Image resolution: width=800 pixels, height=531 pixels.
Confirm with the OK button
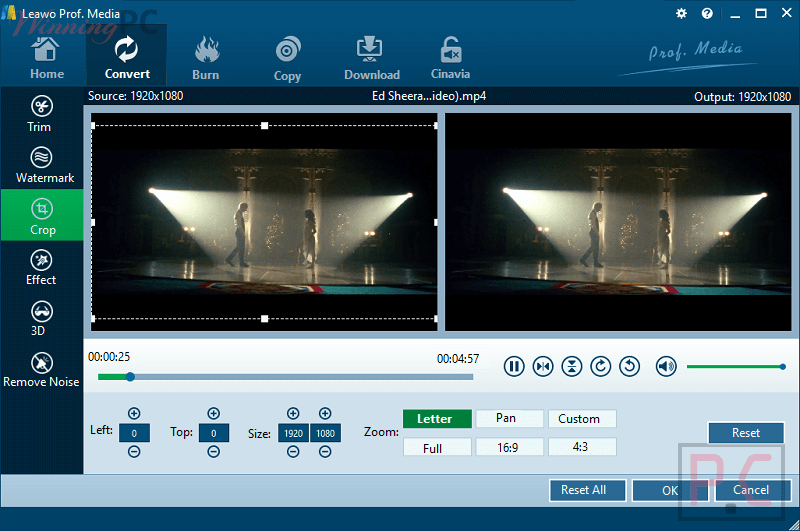[670, 490]
